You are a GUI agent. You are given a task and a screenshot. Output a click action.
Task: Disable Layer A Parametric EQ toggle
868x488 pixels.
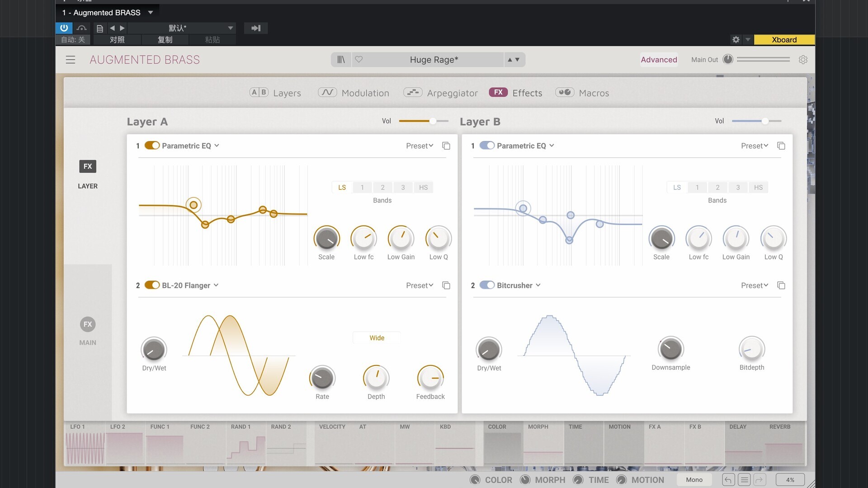[152, 145]
